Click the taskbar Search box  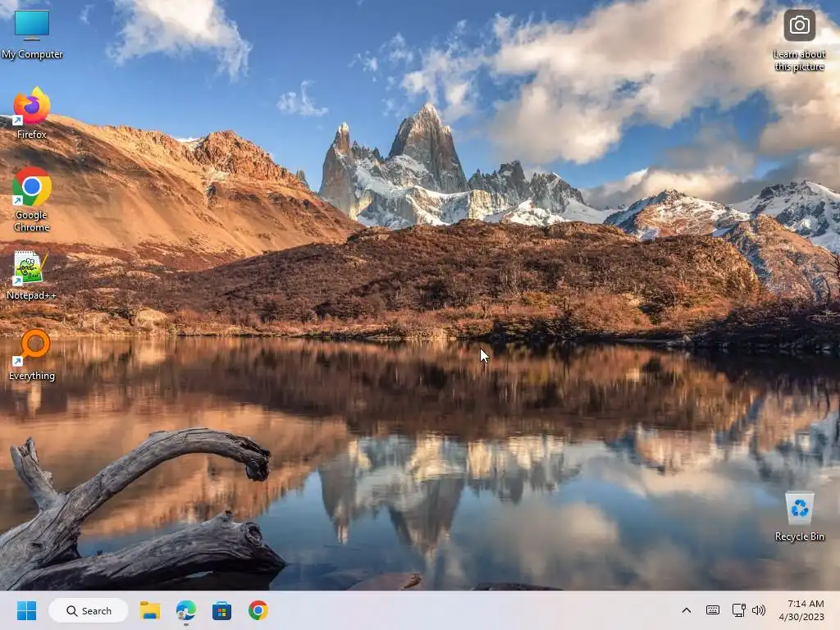click(x=89, y=610)
